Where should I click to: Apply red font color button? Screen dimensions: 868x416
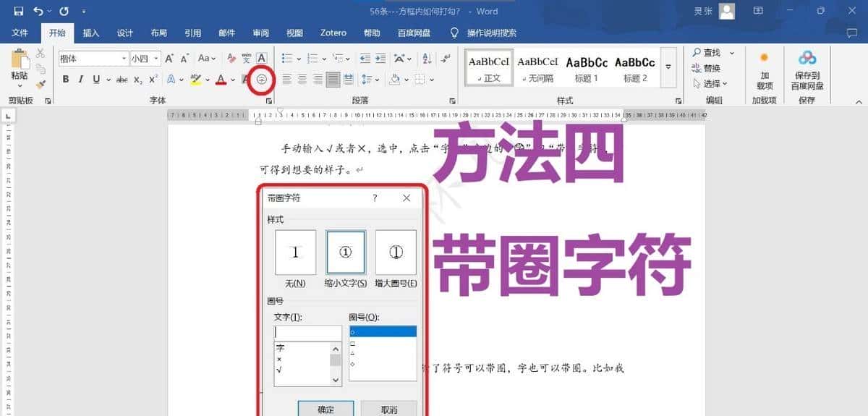[x=222, y=80]
